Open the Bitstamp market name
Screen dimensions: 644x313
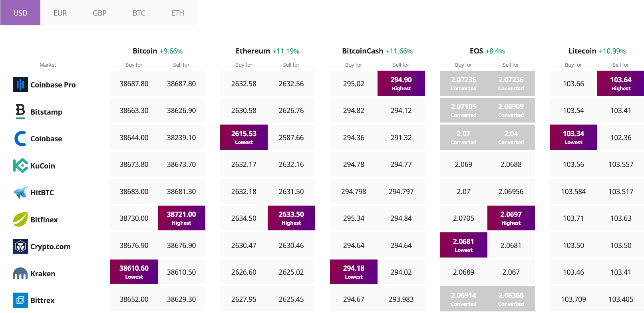(46, 112)
